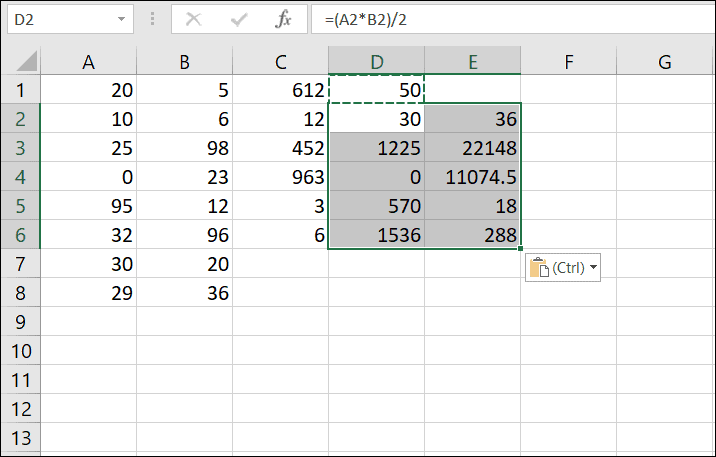The height and width of the screenshot is (457, 716).
Task: Click cell A6 containing 32
Action: click(x=89, y=235)
